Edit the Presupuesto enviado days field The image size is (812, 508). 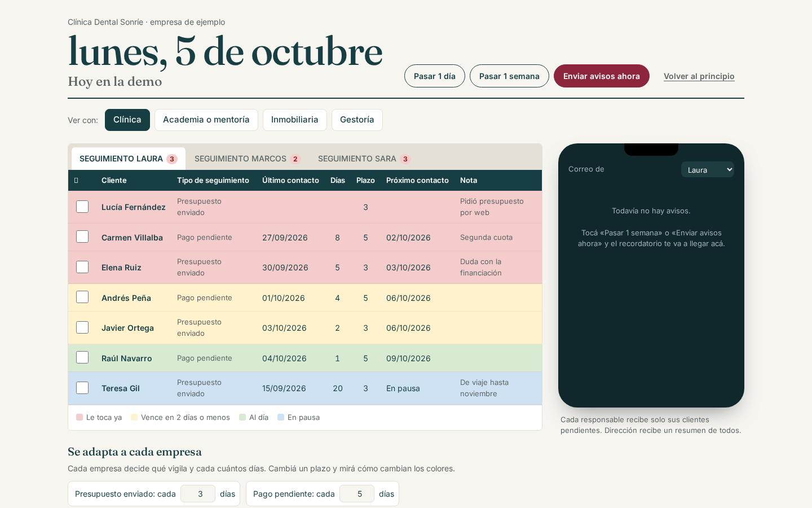[x=198, y=494]
